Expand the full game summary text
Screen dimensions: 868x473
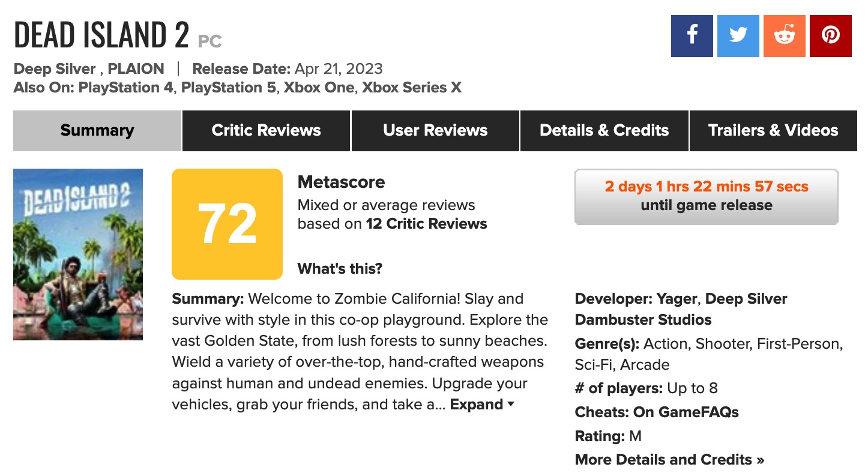click(x=481, y=405)
